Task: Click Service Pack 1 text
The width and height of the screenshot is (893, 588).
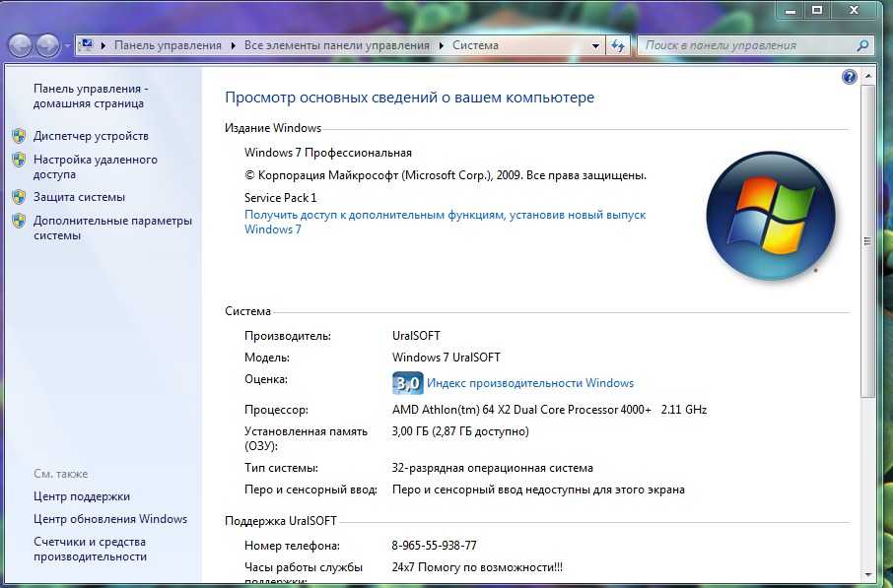Action: [x=280, y=198]
